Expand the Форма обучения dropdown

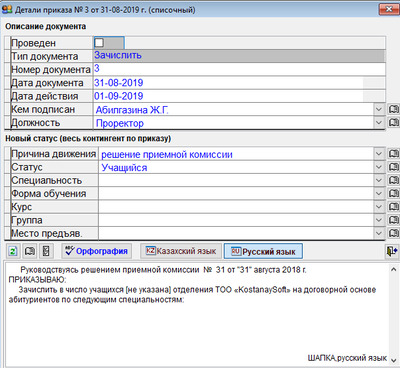[379, 193]
